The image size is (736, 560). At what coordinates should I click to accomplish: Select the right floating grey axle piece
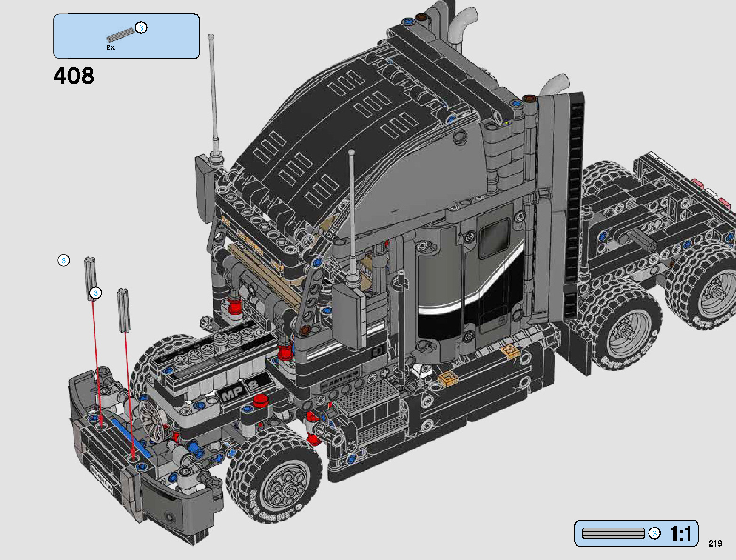pos(124,310)
